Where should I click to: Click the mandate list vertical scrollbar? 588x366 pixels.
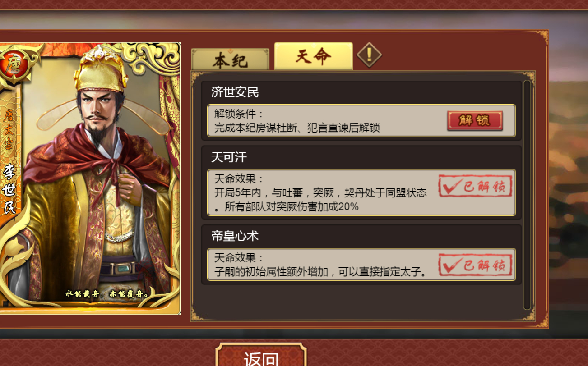point(527,195)
